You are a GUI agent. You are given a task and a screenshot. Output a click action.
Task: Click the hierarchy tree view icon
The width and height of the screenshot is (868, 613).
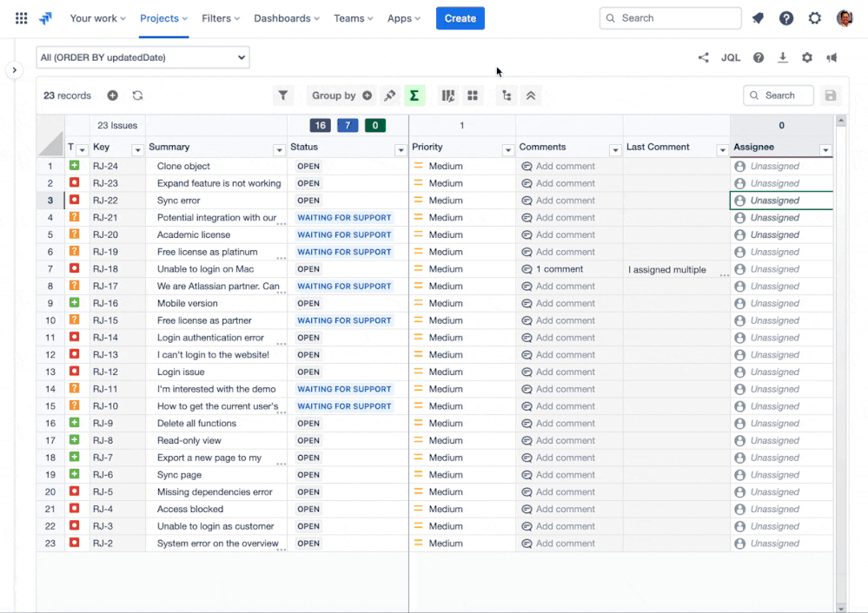(x=506, y=96)
